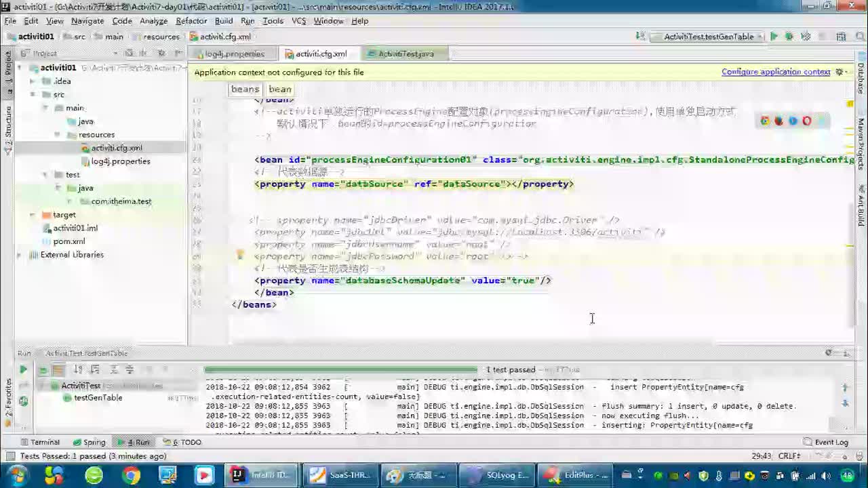Image resolution: width=868 pixels, height=488 pixels.
Task: Collapse the main folder in project tree
Action: (45, 108)
